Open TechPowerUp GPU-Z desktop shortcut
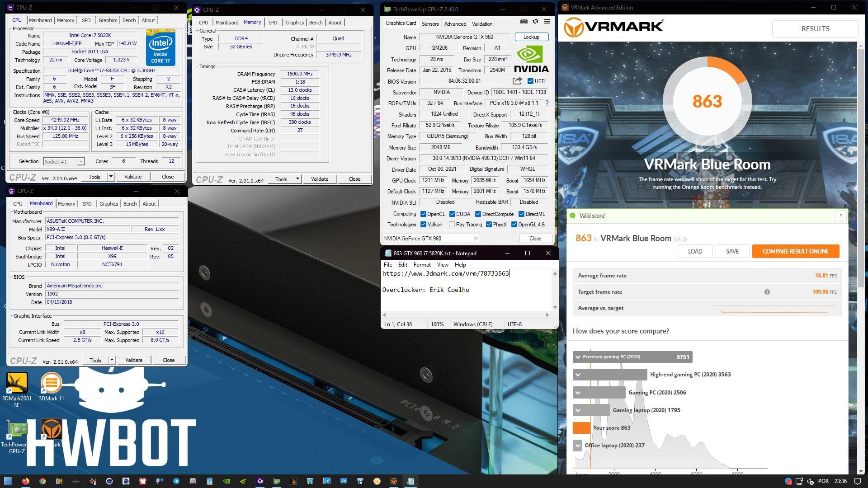The image size is (868, 488). (x=17, y=437)
